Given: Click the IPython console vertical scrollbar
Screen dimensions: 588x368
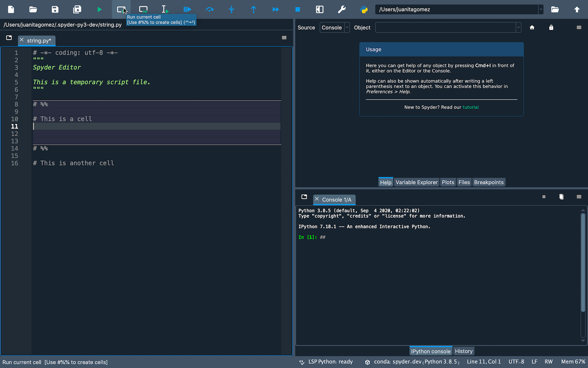Looking at the screenshot, I should point(583,262).
